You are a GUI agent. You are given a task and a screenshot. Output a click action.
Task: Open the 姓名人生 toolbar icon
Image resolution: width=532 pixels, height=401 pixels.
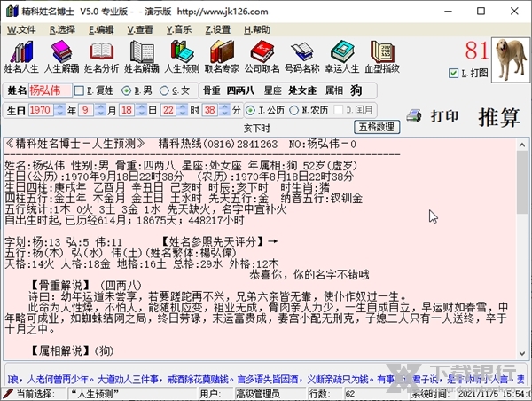coord(21,57)
